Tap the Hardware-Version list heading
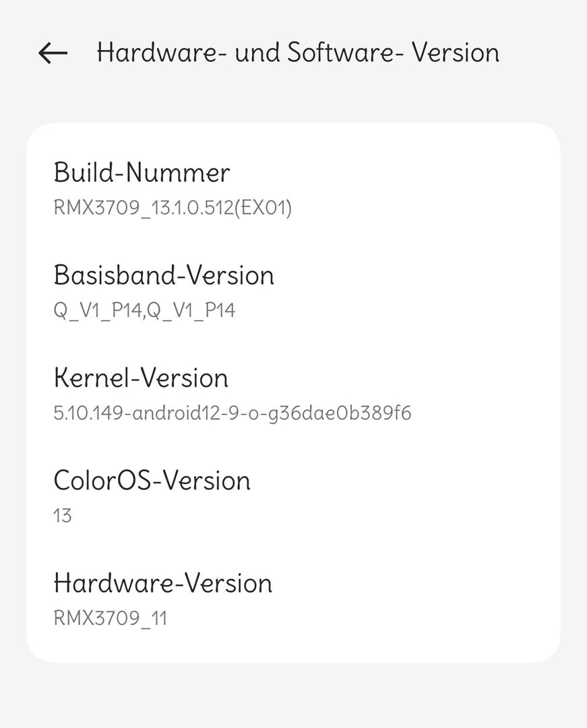Image resolution: width=587 pixels, height=728 pixels. click(162, 583)
